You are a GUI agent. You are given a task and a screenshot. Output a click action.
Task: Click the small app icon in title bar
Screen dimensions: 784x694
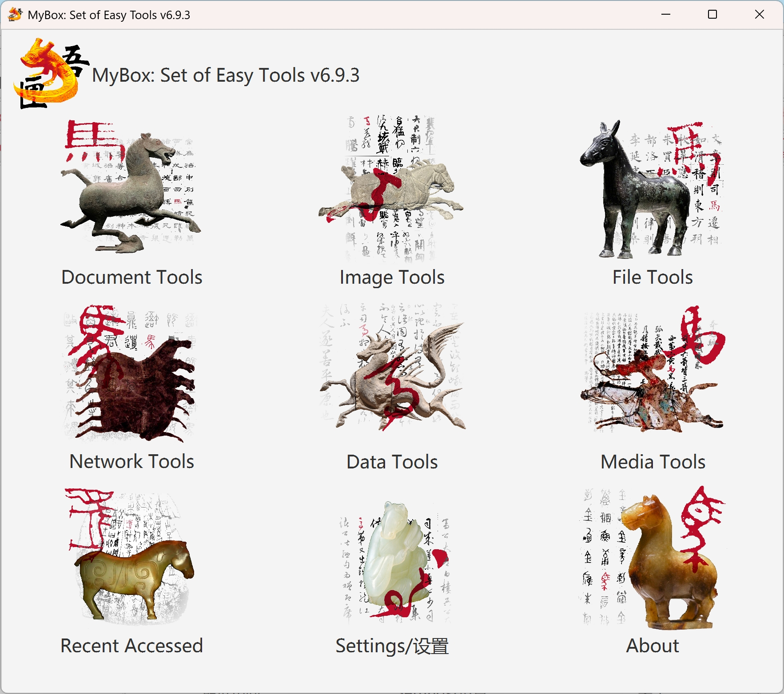click(x=15, y=15)
